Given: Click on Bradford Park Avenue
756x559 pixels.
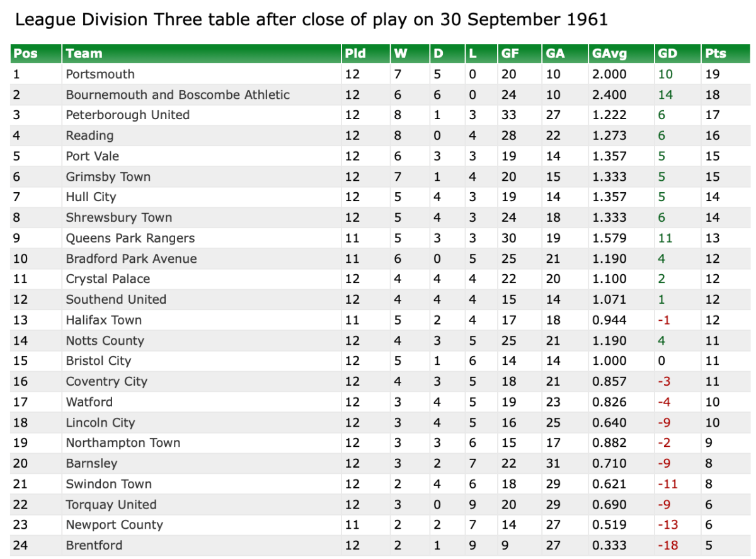Looking at the screenshot, I should pyautogui.click(x=131, y=259).
